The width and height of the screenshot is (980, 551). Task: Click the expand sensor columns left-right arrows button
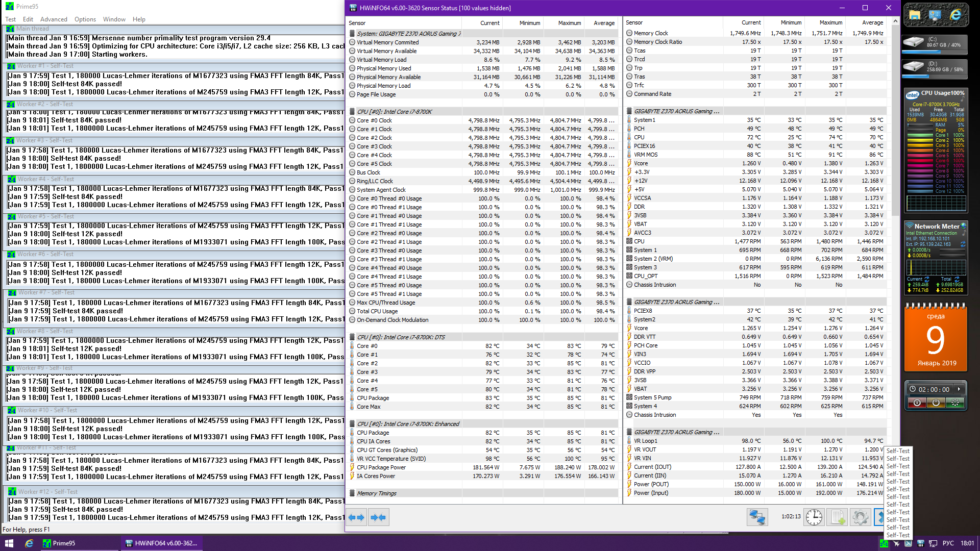(x=356, y=517)
